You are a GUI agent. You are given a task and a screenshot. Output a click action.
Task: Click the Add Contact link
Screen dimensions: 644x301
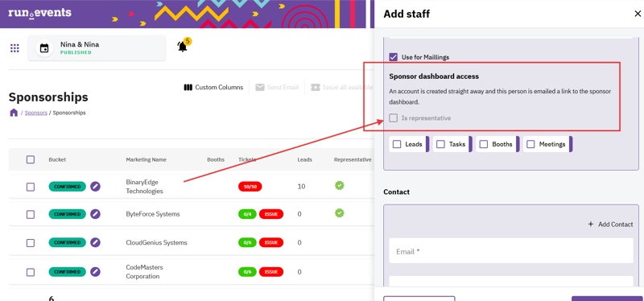pos(610,225)
